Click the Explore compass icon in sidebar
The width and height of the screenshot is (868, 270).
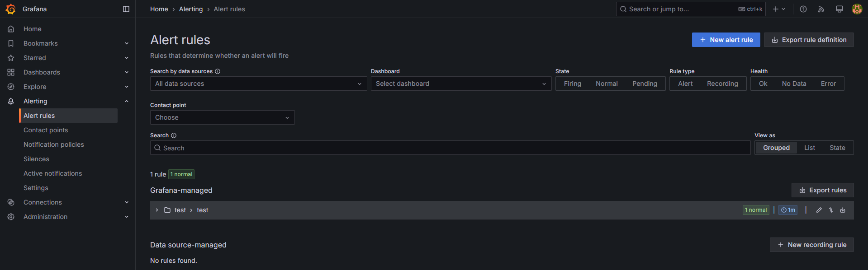tap(11, 87)
